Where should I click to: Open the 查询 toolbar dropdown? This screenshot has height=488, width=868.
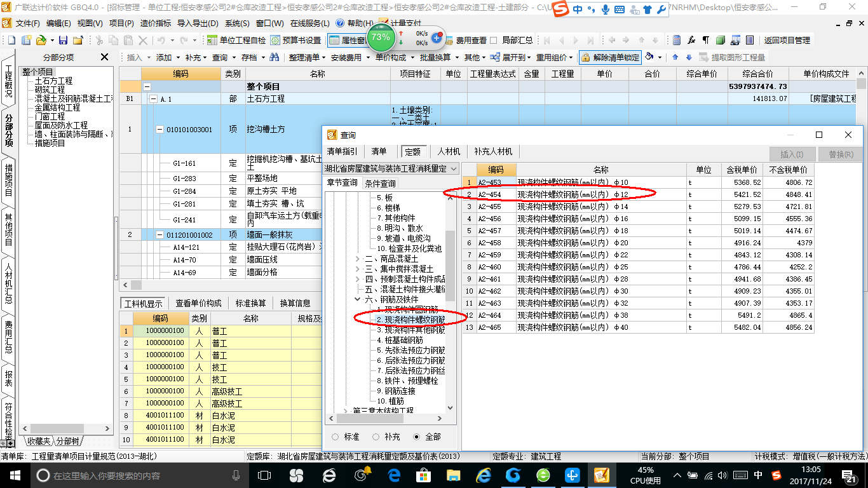(x=222, y=57)
